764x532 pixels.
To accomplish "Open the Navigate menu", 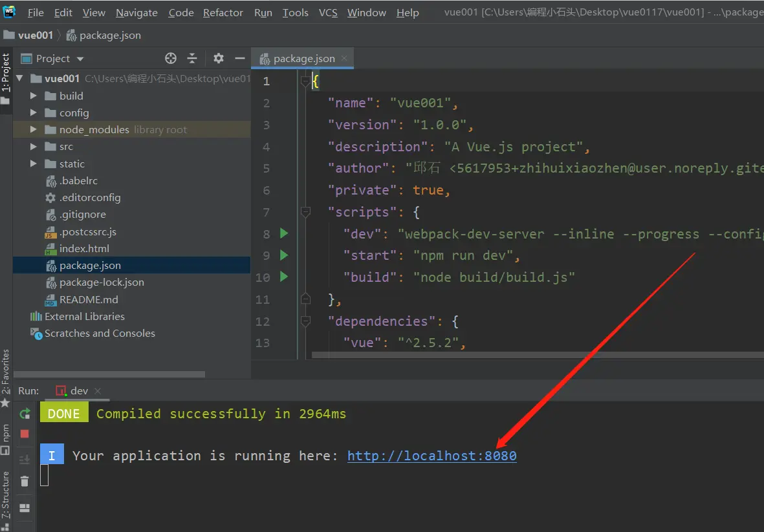I will tap(136, 13).
